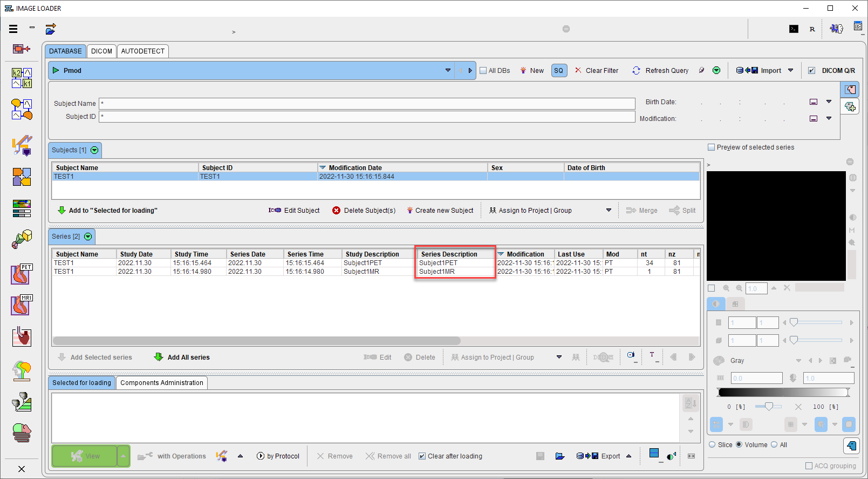The height and width of the screenshot is (479, 868).
Task: Open the kinetic modeling k1/k2 tool icon
Action: tap(22, 78)
